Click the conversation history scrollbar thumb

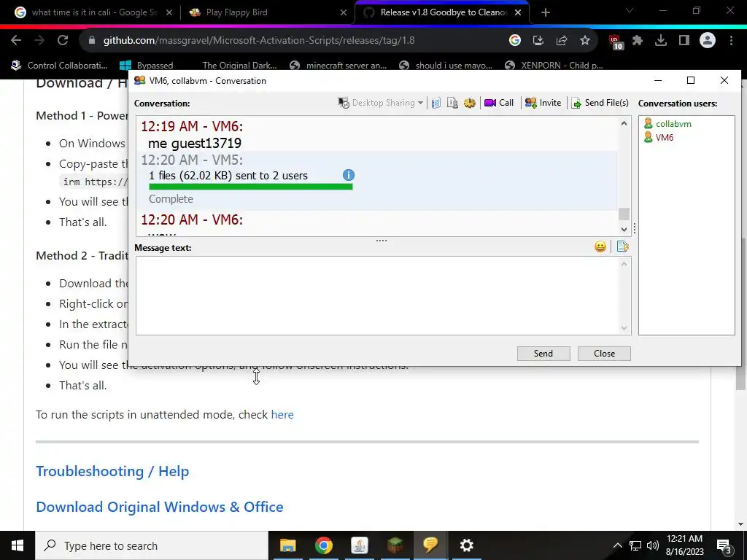624,214
